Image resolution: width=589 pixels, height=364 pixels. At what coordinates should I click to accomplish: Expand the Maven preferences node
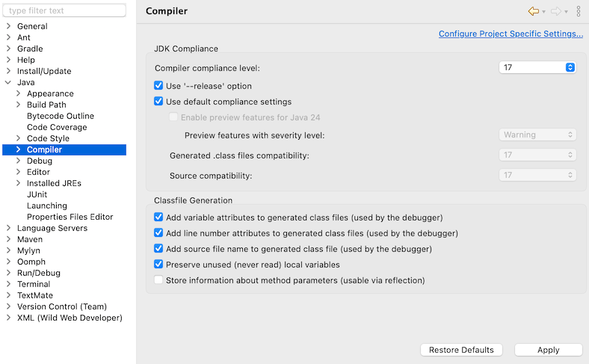(x=8, y=239)
